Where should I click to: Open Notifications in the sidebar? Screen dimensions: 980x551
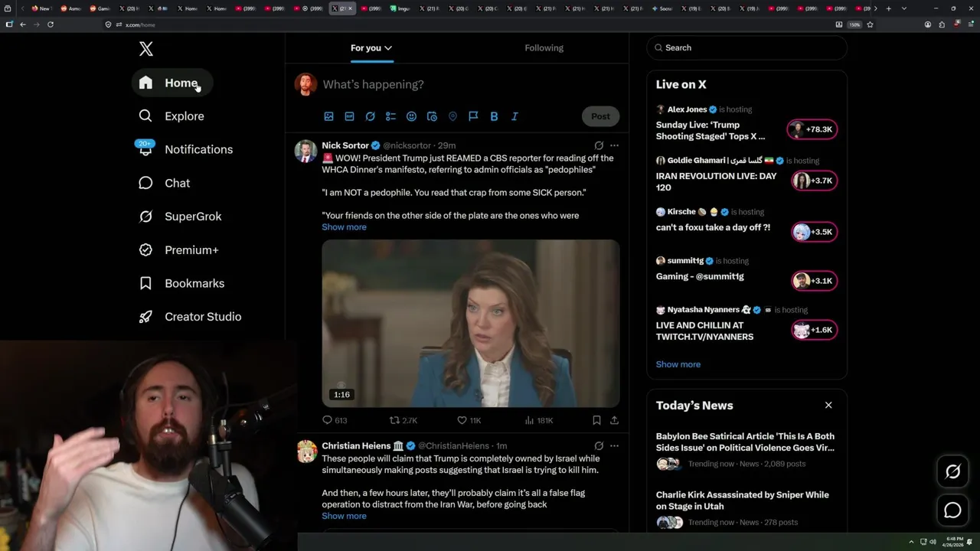[x=185, y=149]
